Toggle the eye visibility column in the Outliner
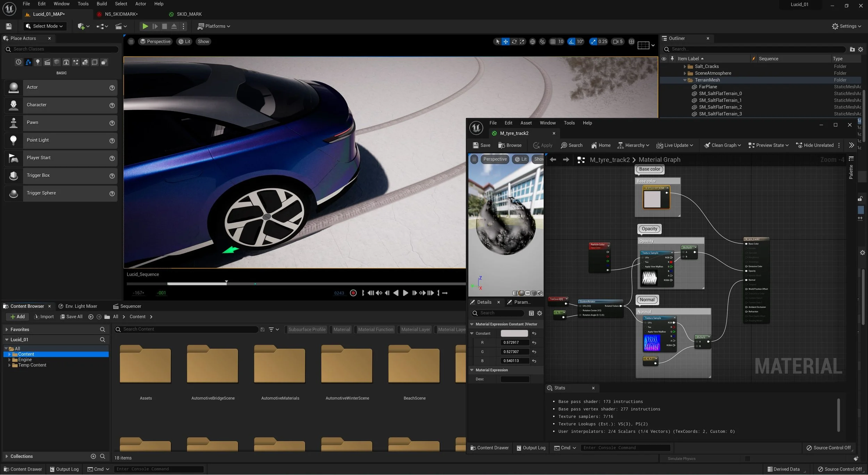 664,59
